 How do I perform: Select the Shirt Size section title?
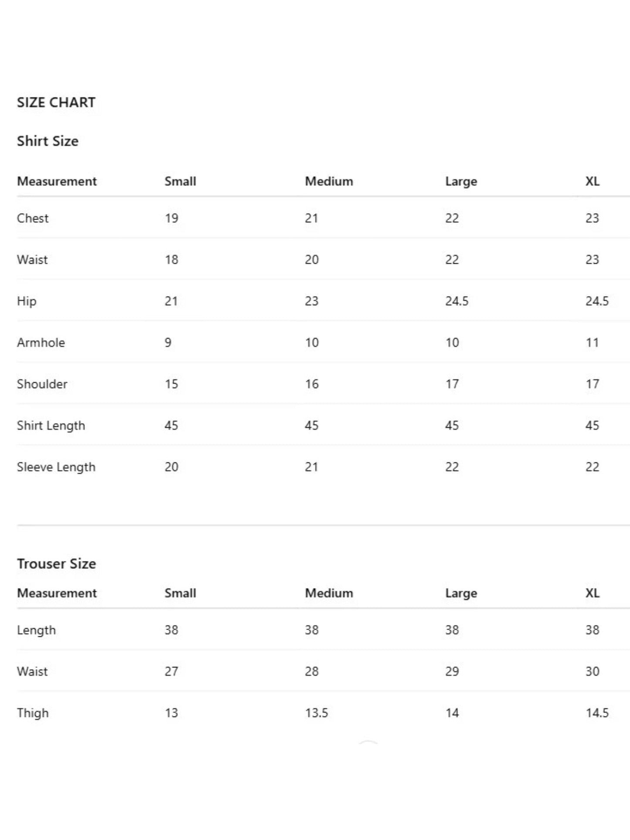(48, 141)
